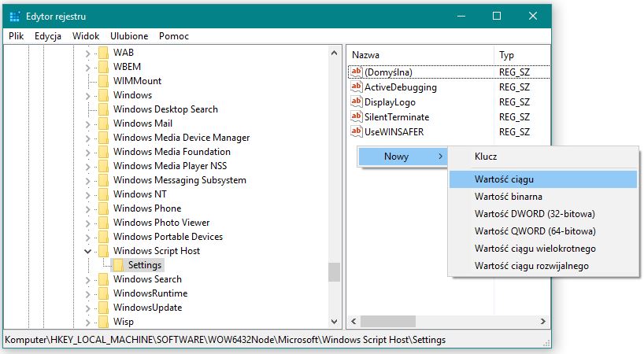
Task: Click the registry path in the status bar
Action: coord(225,340)
